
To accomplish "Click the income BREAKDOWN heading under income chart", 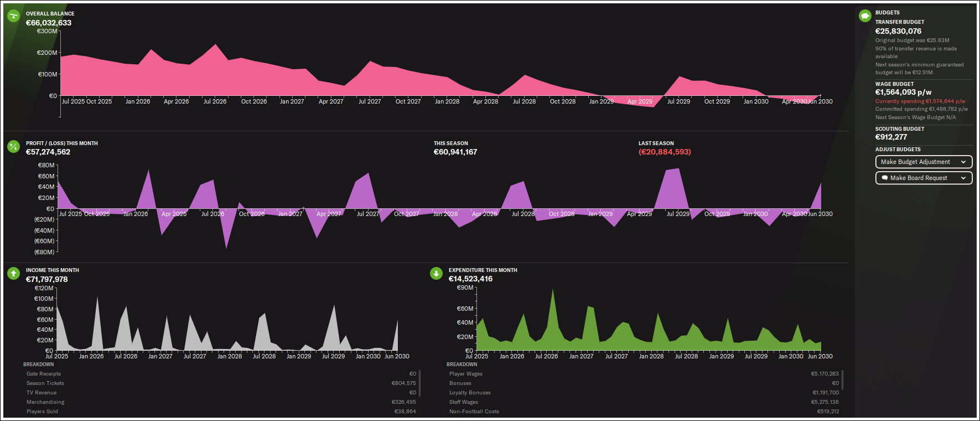I will click(x=39, y=364).
